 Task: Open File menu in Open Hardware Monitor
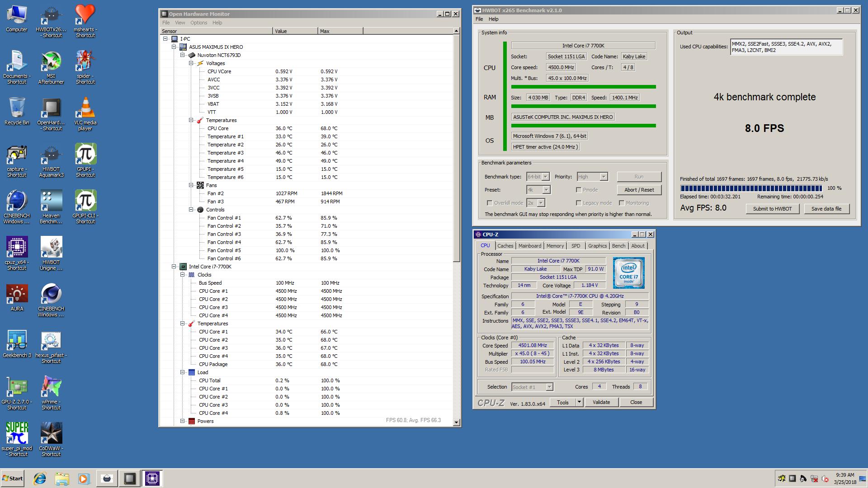point(166,23)
